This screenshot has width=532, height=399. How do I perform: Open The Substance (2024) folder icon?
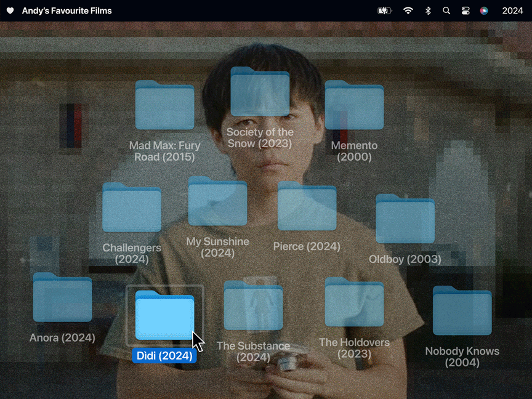click(x=253, y=305)
